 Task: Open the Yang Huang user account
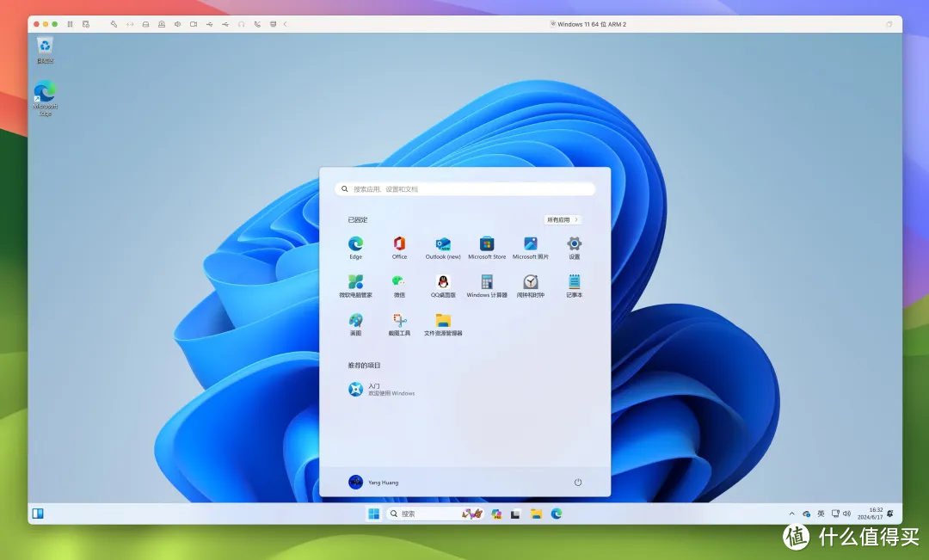tap(373, 483)
